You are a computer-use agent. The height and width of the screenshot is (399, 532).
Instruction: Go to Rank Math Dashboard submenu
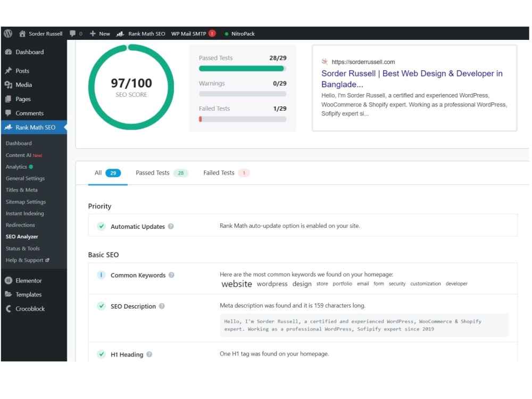pyautogui.click(x=19, y=143)
